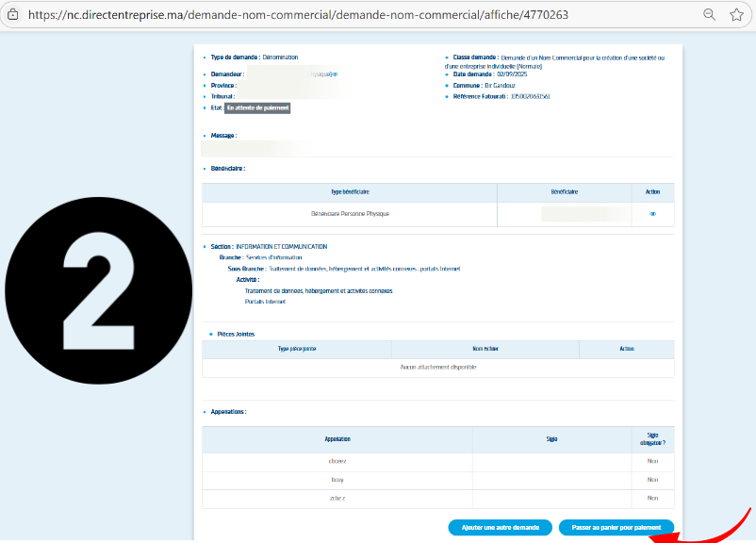The height and width of the screenshot is (543, 756).
Task: Select 'Bénéficiaire Personne Physique' table row
Action: click(x=350, y=214)
